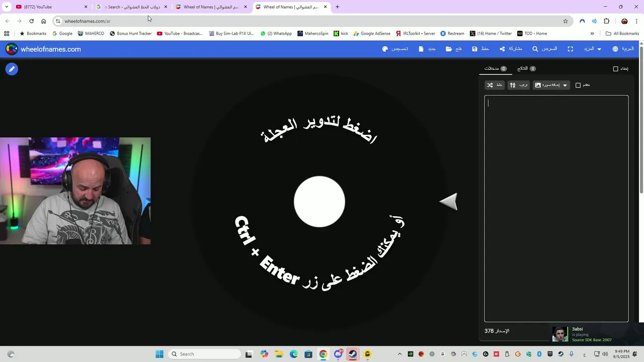Viewport: 644px width, 362px height.
Task: Click the wheelofnames.com logo
Action: point(43,49)
